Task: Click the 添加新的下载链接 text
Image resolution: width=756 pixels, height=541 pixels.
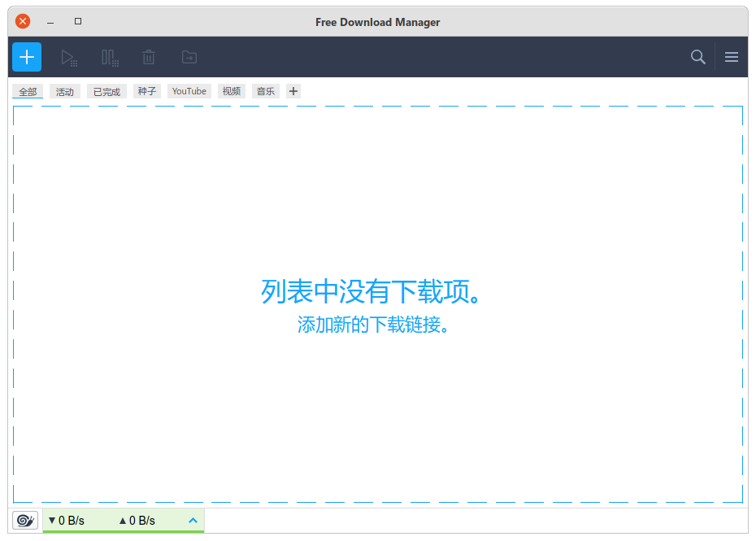Action: point(372,325)
